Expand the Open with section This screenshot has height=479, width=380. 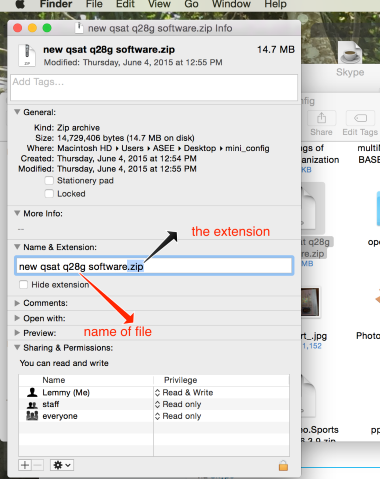pyautogui.click(x=17, y=318)
